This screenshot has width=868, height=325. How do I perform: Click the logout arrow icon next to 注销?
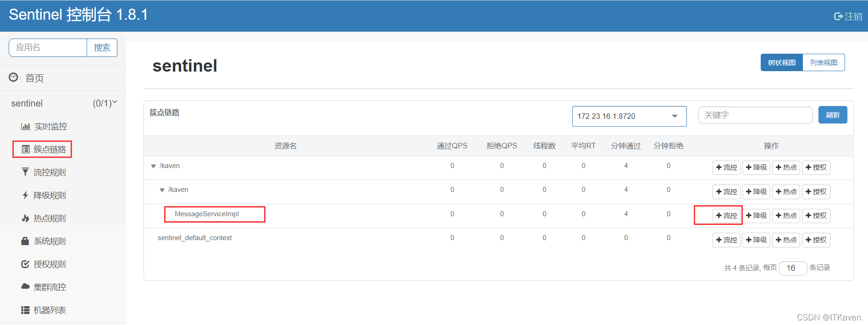click(x=838, y=17)
